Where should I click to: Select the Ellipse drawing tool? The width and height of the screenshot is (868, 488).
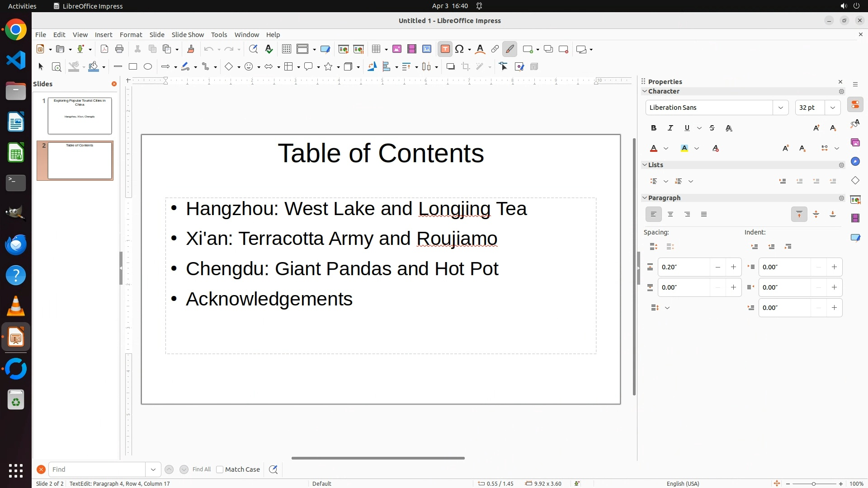click(148, 67)
